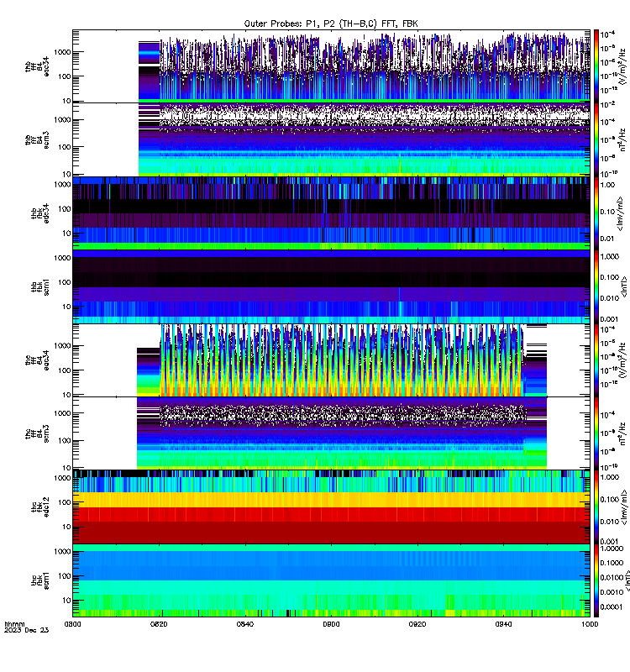Screen dimensions: 630x672
Task: Click inside the thc fbk scm1 spectrogram panel
Action: (331, 580)
